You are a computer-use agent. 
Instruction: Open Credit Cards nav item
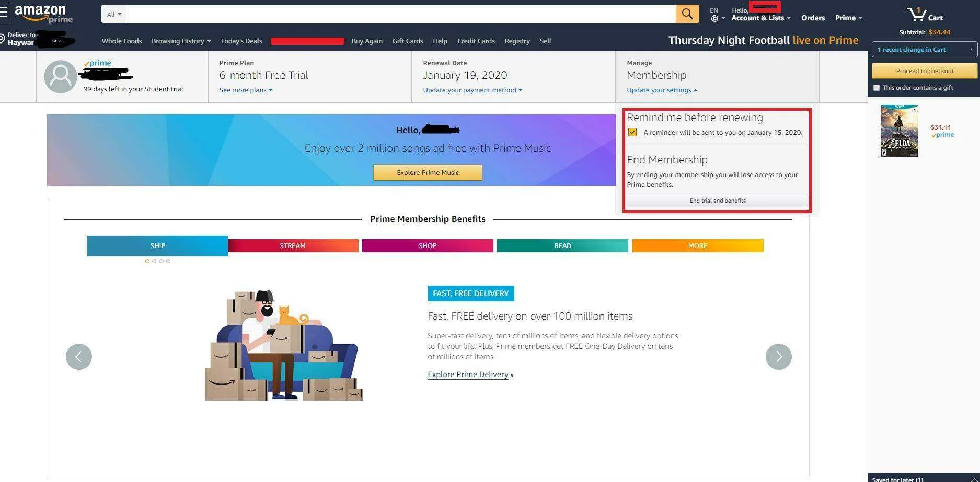tap(476, 41)
